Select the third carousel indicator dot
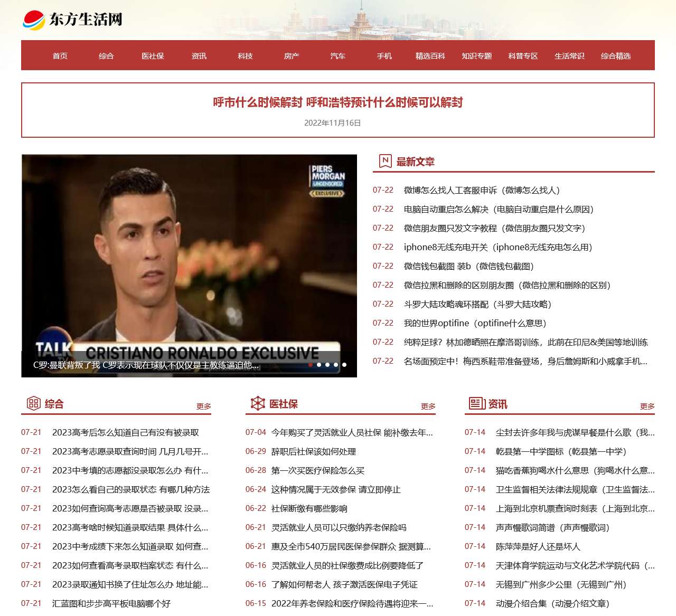 (327, 365)
